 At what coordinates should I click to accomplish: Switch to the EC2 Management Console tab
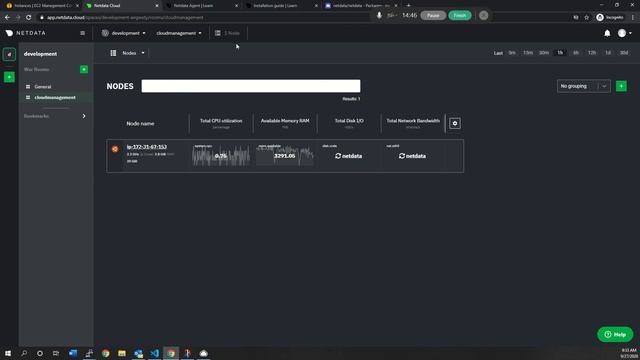tap(43, 6)
